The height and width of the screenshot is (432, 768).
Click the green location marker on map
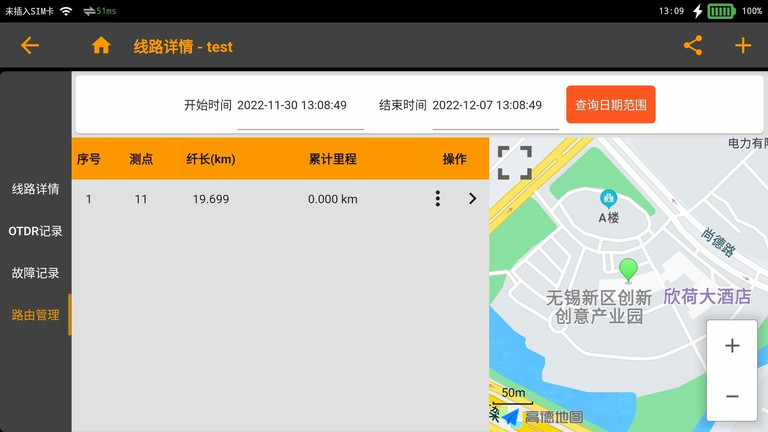(628, 269)
